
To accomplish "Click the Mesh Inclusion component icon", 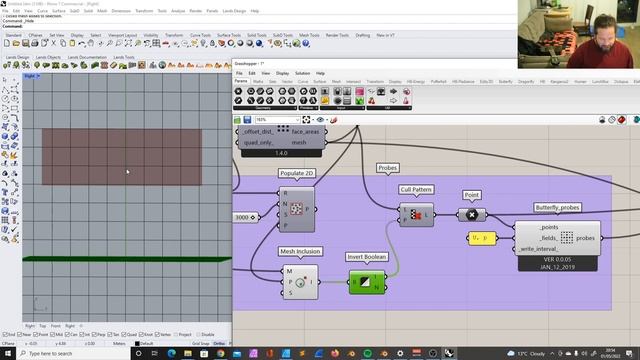I will pos(300,282).
